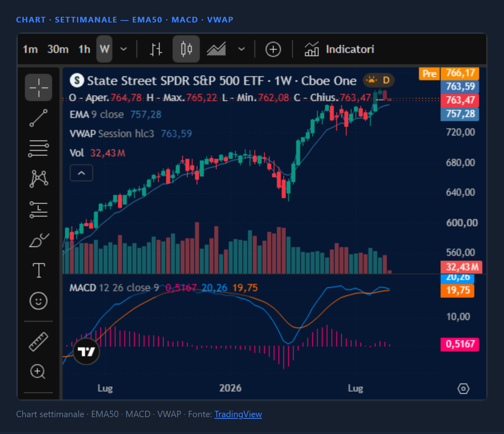Click the pink 0,5167 histogram tag
504x434 pixels.
click(460, 344)
